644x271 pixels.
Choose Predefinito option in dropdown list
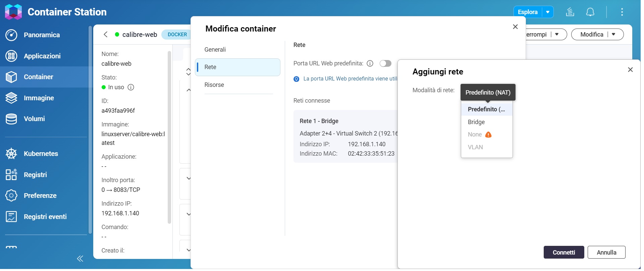[486, 109]
